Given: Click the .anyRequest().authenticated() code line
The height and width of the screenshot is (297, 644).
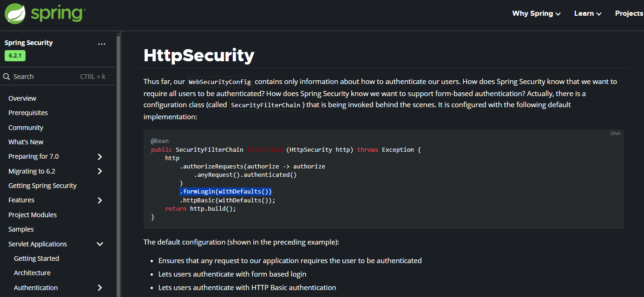Looking at the screenshot, I should pyautogui.click(x=245, y=175).
